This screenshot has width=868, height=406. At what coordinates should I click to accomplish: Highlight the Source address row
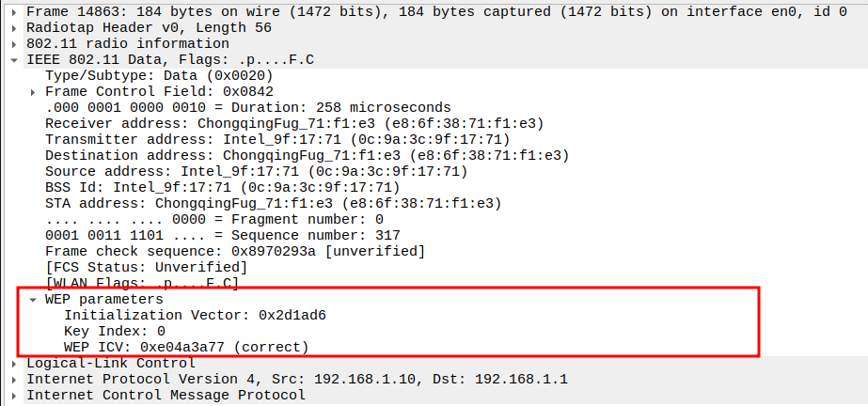256,171
